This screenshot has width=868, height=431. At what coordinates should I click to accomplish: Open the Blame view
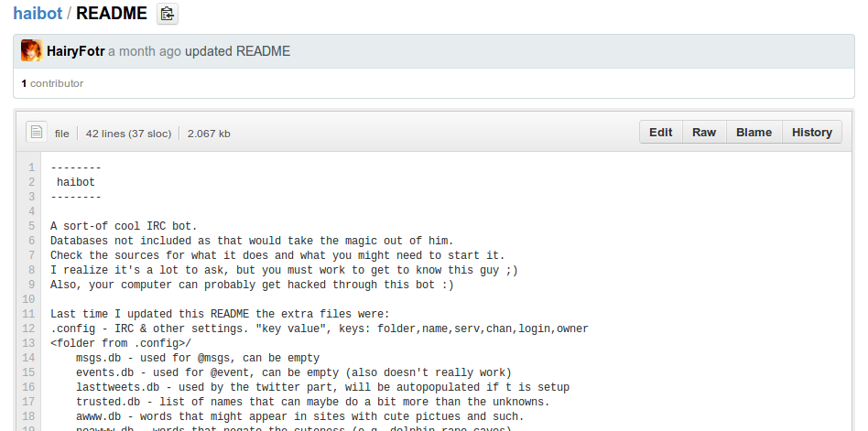click(x=754, y=133)
